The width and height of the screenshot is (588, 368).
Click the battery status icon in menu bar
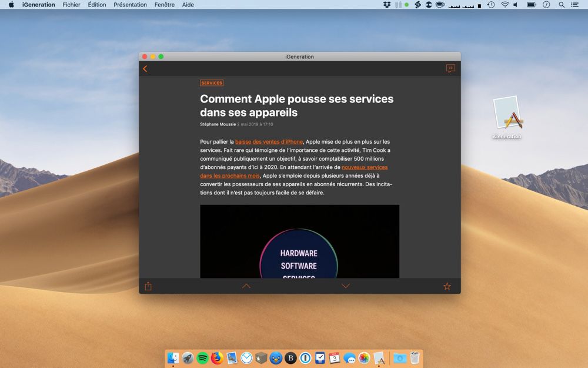click(532, 5)
